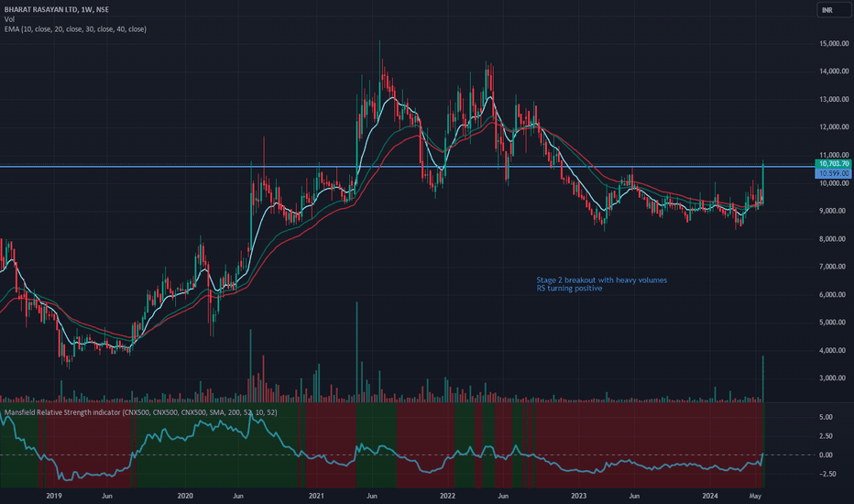Screen dimensions: 854x504
Task: Click the 6,000.00 price axis label
Action: (x=834, y=295)
